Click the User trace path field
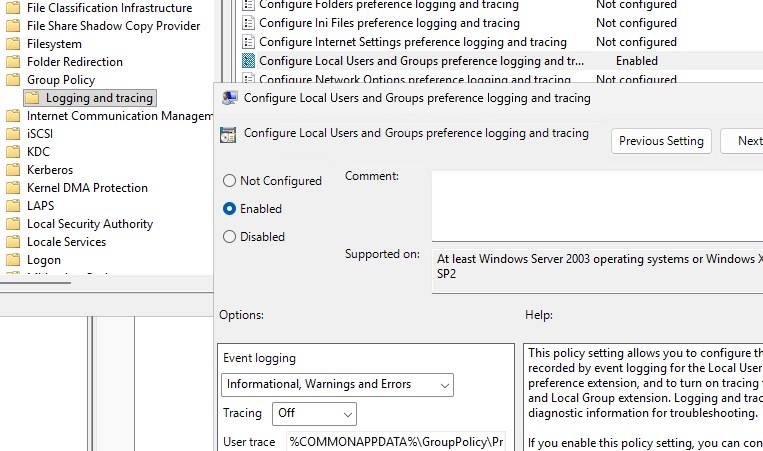This screenshot has width=763, height=451. [396, 441]
